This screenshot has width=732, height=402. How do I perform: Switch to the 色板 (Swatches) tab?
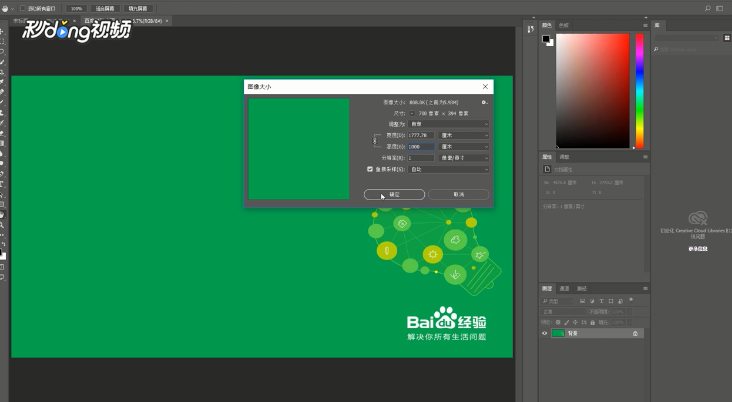tap(563, 25)
